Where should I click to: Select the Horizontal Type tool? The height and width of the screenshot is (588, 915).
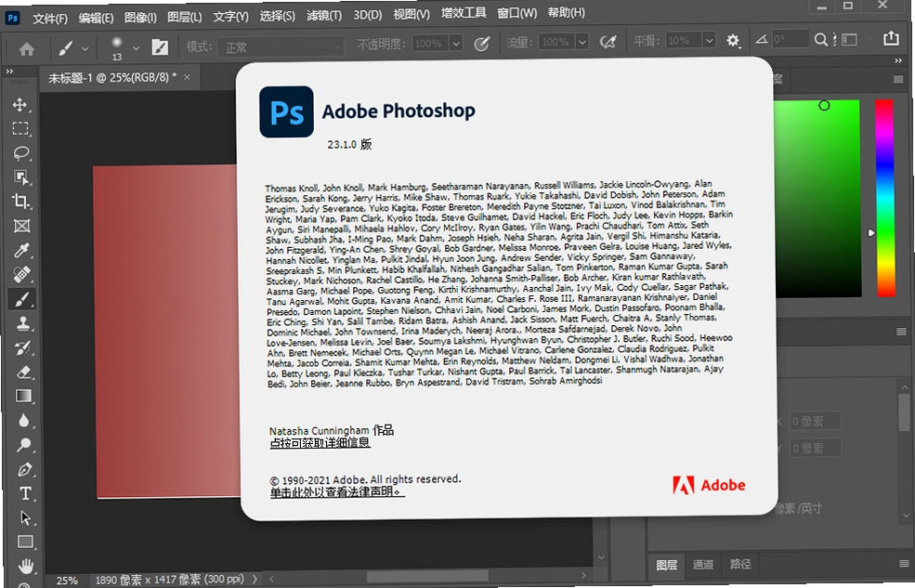(25, 493)
